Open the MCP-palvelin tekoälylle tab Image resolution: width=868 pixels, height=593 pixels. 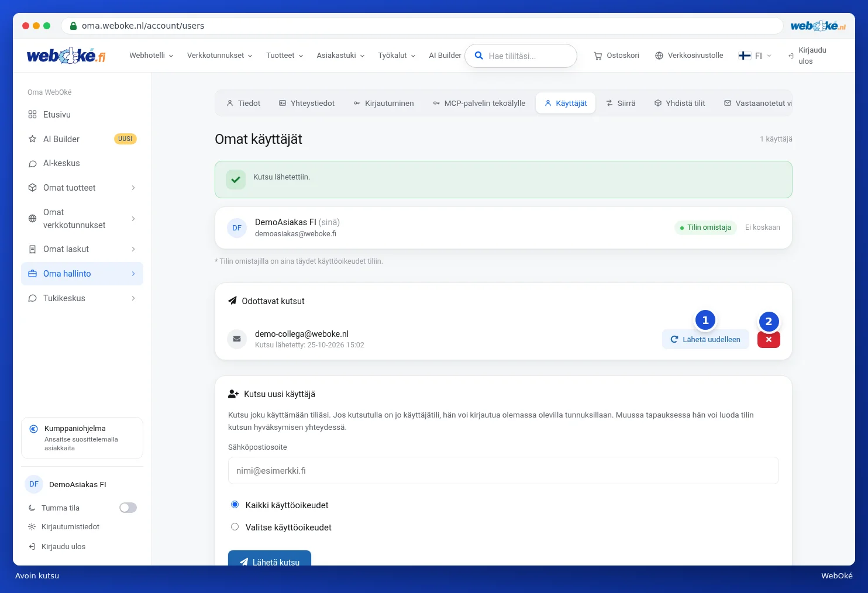(479, 103)
